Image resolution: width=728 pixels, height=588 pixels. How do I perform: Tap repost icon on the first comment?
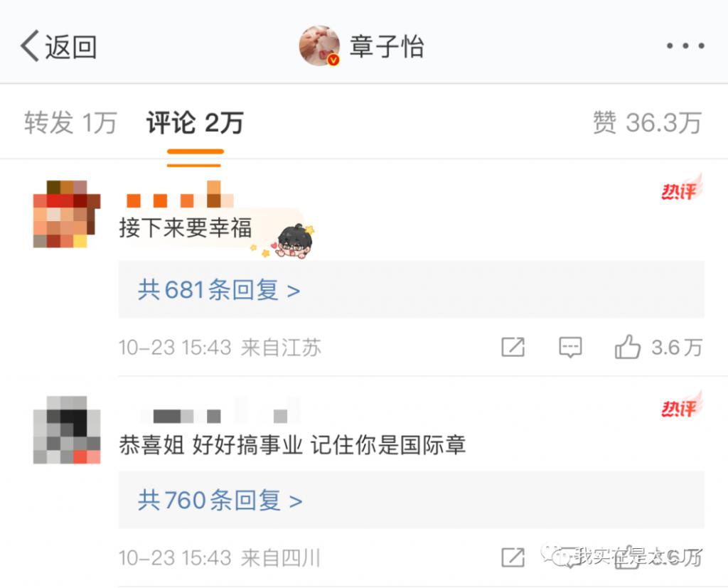(x=513, y=347)
